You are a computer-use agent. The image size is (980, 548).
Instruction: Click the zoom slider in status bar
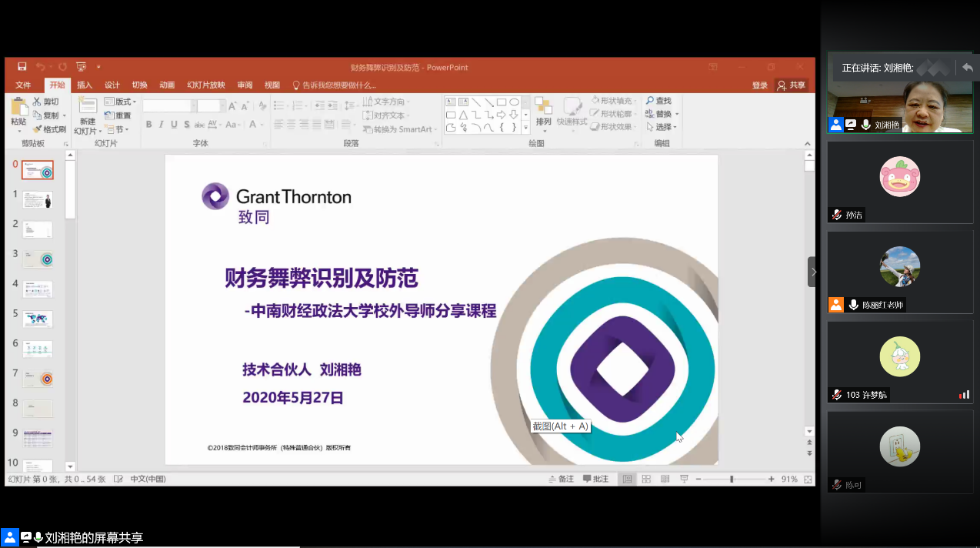tap(732, 479)
